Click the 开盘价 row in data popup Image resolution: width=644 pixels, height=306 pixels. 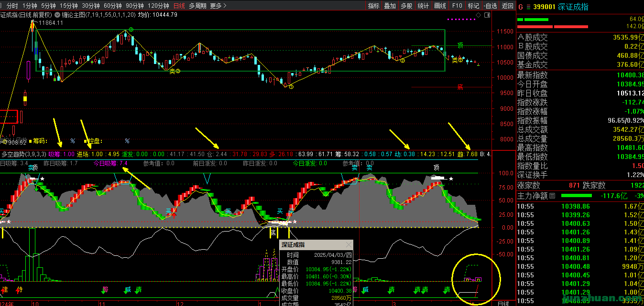click(316, 269)
